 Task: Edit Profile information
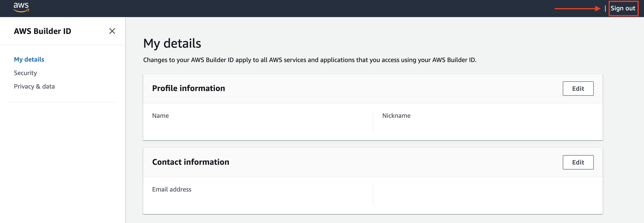[578, 88]
